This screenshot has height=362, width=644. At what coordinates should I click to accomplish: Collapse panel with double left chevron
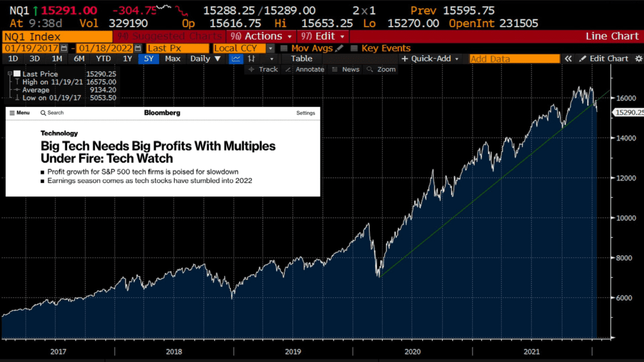coord(568,59)
